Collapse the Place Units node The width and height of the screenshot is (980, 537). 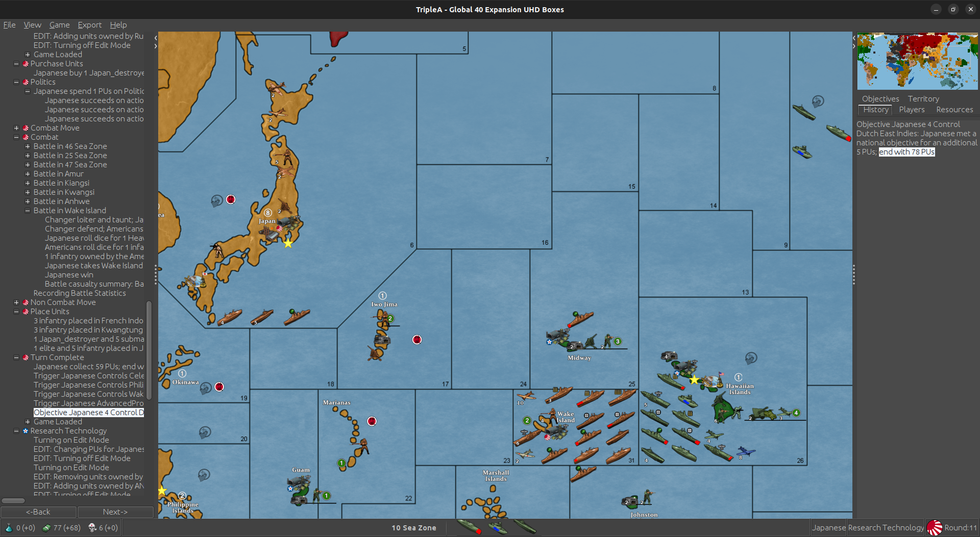[16, 312]
